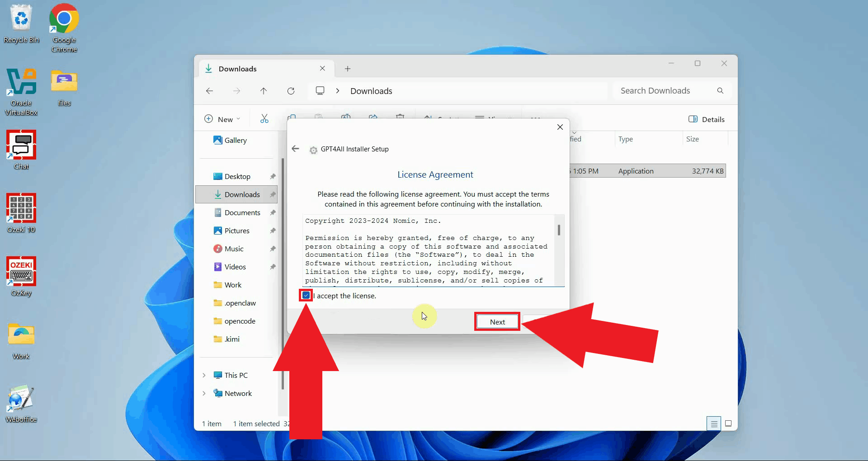Click the Delete icon in the toolbar
868x461 pixels.
(x=400, y=117)
